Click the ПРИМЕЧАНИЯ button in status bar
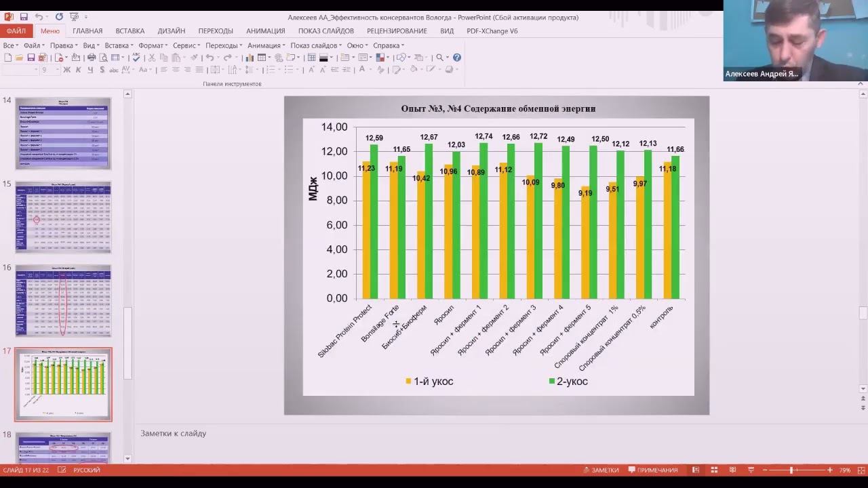868x488 pixels. point(653,470)
